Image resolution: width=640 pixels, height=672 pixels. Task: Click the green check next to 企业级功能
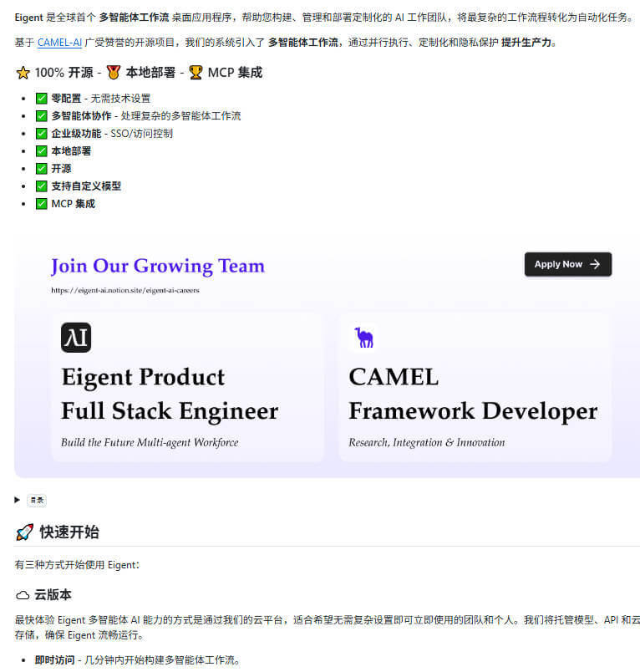pos(42,134)
